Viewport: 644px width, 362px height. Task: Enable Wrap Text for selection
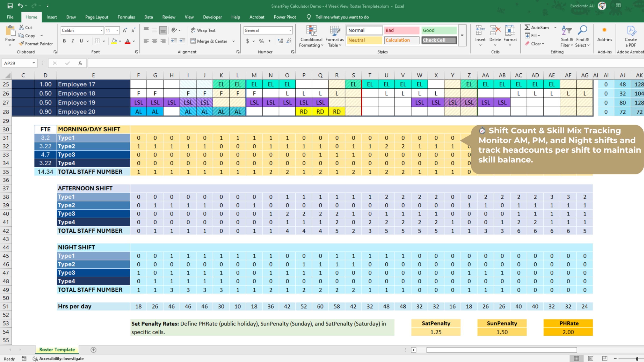(203, 30)
